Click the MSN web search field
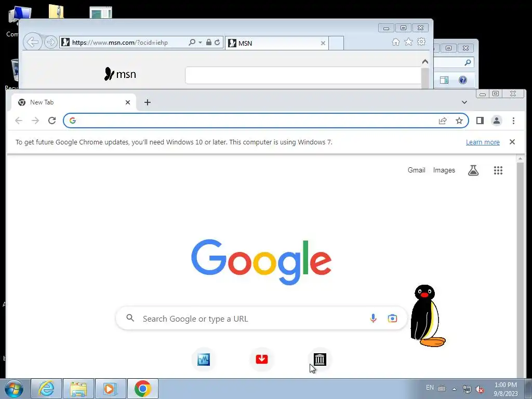The height and width of the screenshot is (399, 532). (x=303, y=75)
